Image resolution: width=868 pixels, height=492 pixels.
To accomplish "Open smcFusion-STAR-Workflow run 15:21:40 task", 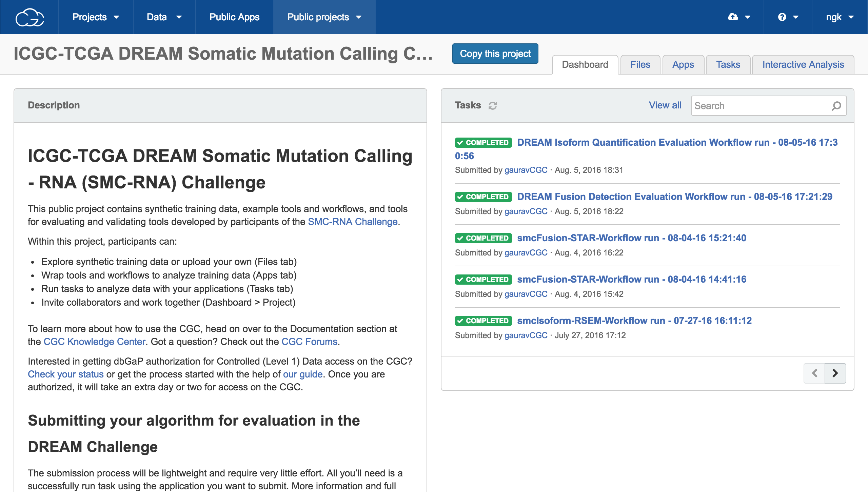I will (x=631, y=238).
